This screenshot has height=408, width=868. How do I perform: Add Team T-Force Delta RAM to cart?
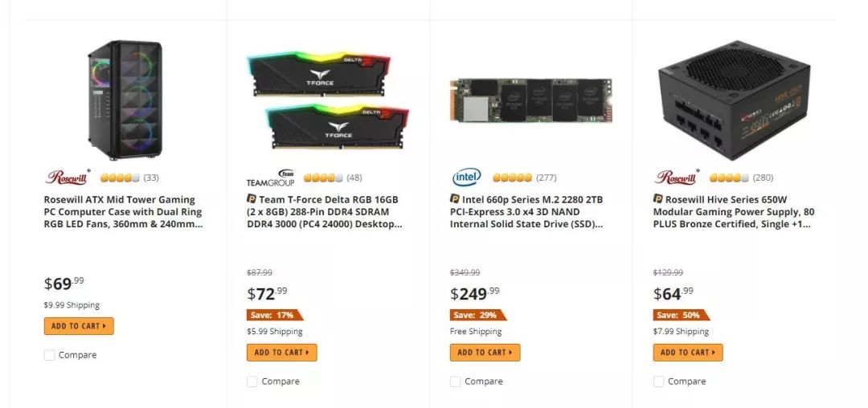pos(282,352)
